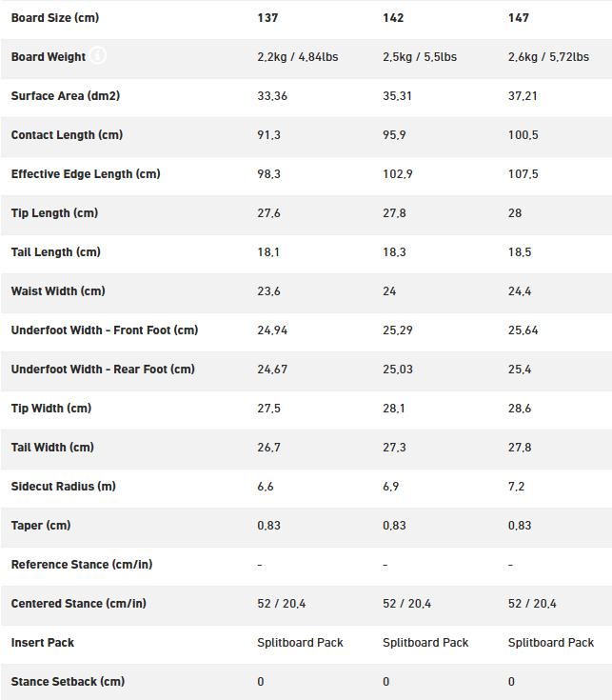Select the 142 board size column header

pyautogui.click(x=393, y=18)
